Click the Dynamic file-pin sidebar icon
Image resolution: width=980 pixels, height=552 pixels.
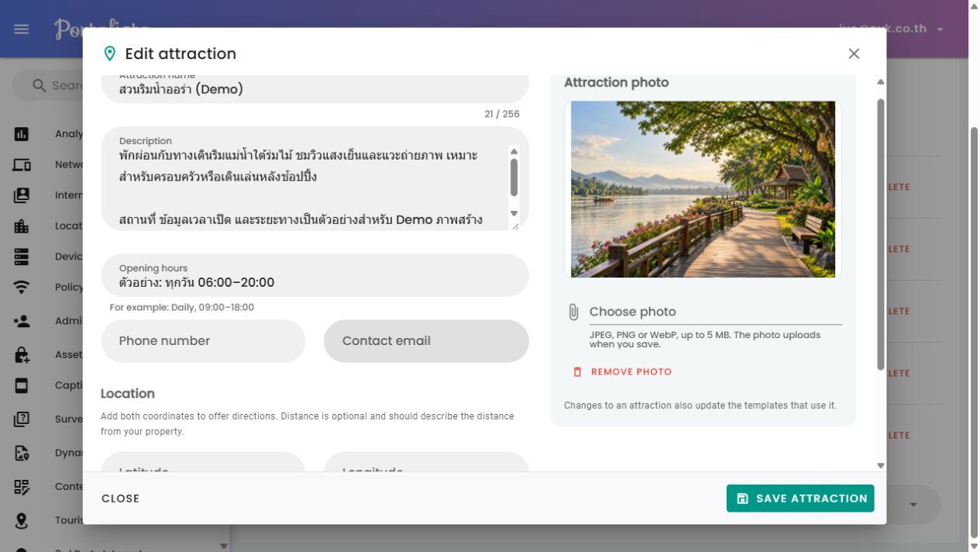(22, 453)
